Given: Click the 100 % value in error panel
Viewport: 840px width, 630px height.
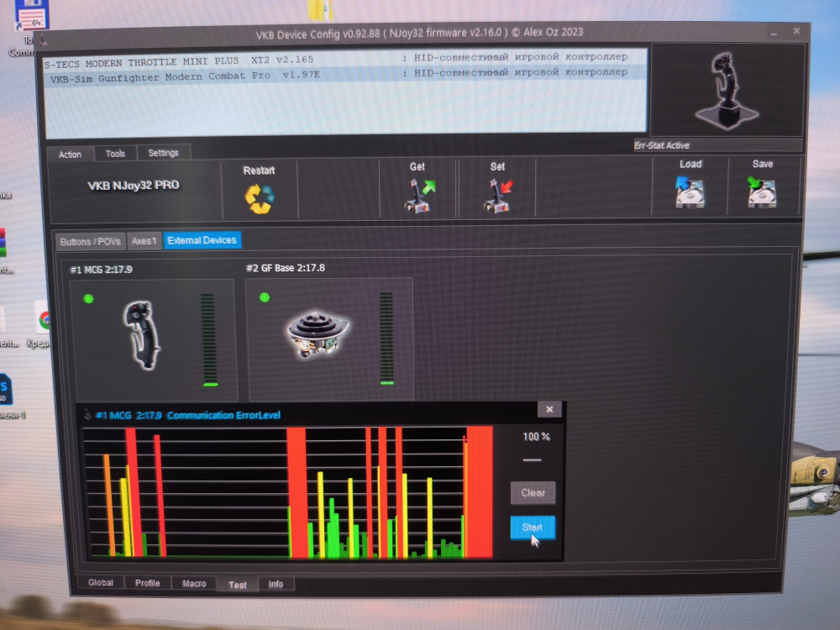Looking at the screenshot, I should tap(536, 437).
